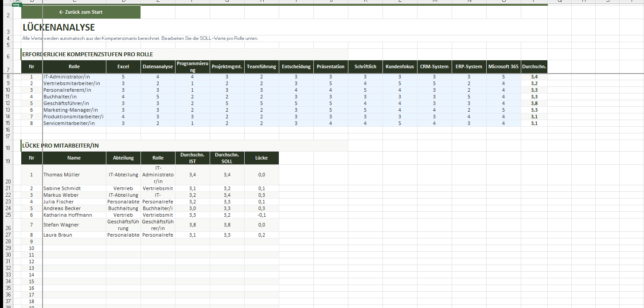Screen dimensions: 644x308
Task: Click the 'Microsoft 365' column header cell
Action: 503,66
